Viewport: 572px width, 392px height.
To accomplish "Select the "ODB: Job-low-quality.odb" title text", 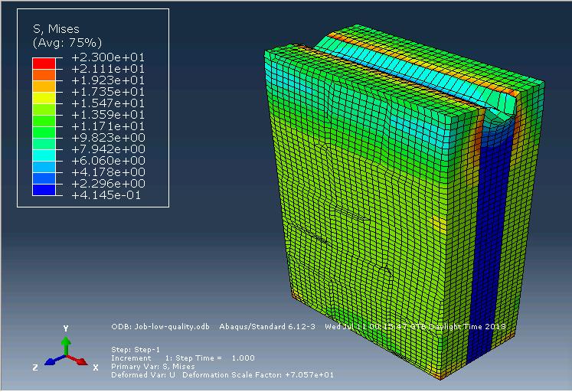I will click(x=161, y=327).
